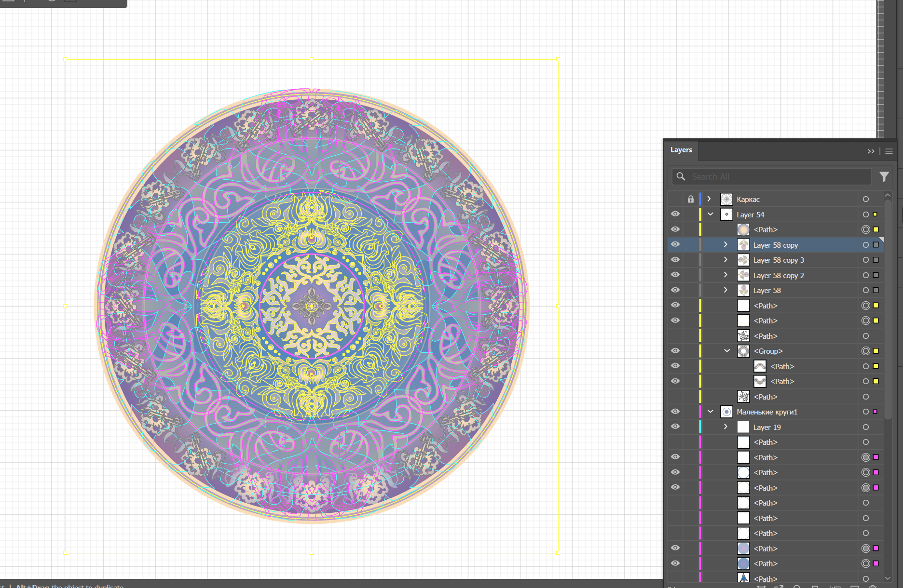
Task: Switch to the Layers tab
Action: pyautogui.click(x=681, y=150)
